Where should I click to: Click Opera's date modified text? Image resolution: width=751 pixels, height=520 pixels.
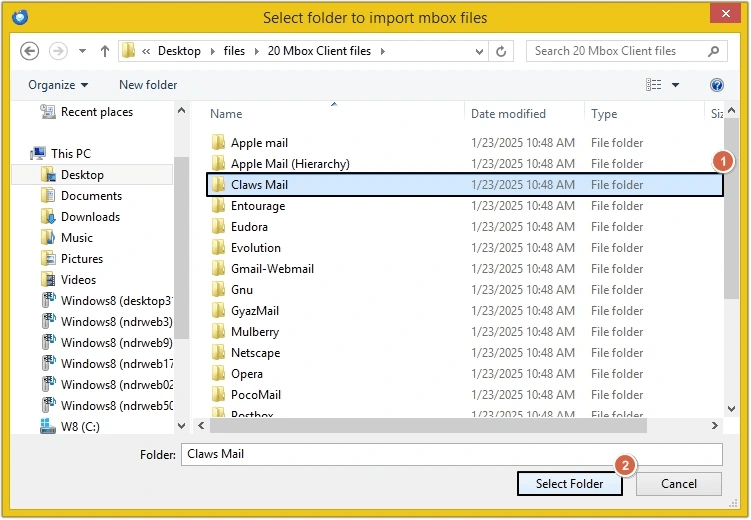[x=523, y=374]
